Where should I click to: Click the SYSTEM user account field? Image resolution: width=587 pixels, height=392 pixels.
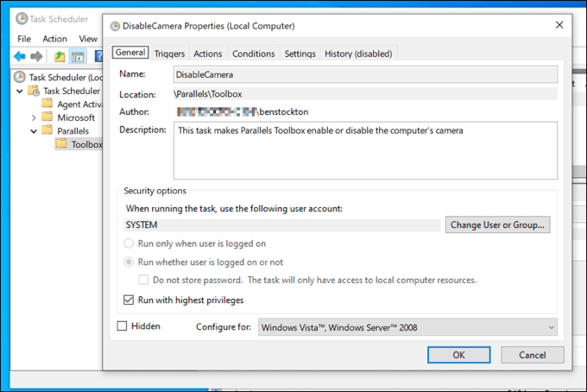[x=282, y=225]
